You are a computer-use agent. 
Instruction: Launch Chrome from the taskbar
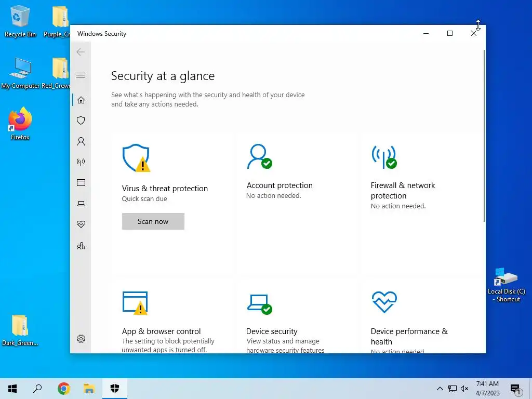[63, 389]
